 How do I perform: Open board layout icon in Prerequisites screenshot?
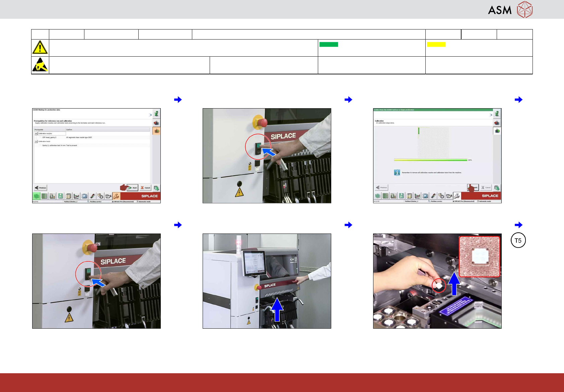tap(60, 196)
